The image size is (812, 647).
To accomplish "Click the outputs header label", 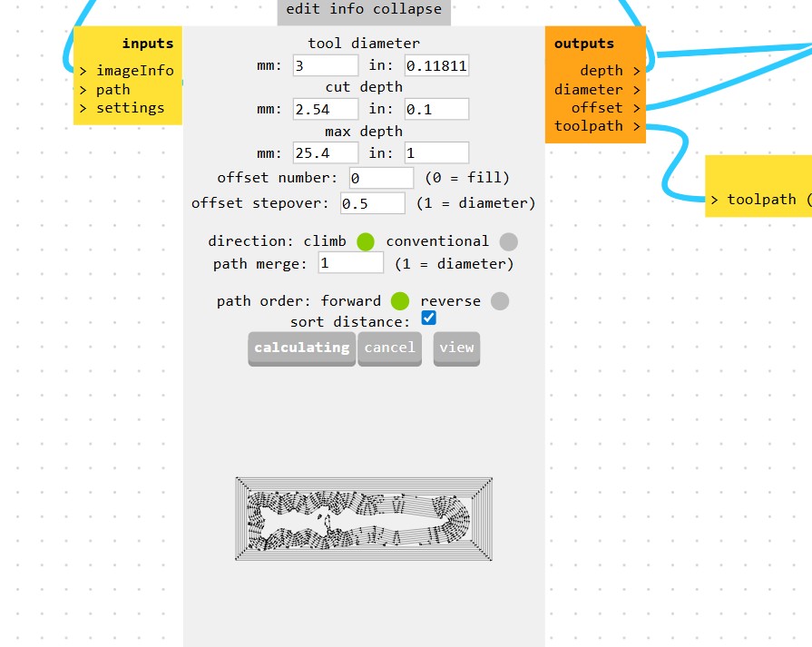I will (x=584, y=44).
